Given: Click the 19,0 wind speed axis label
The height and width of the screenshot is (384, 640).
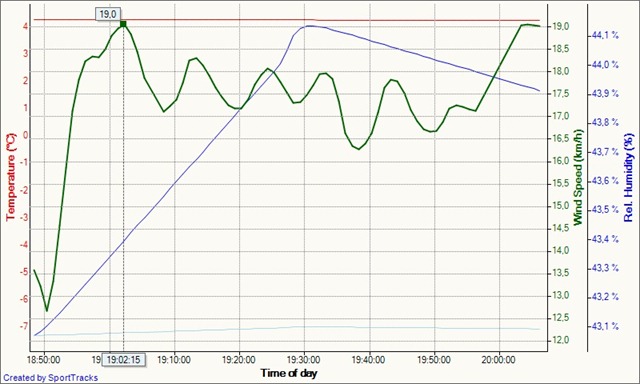Looking at the screenshot, I should [560, 27].
